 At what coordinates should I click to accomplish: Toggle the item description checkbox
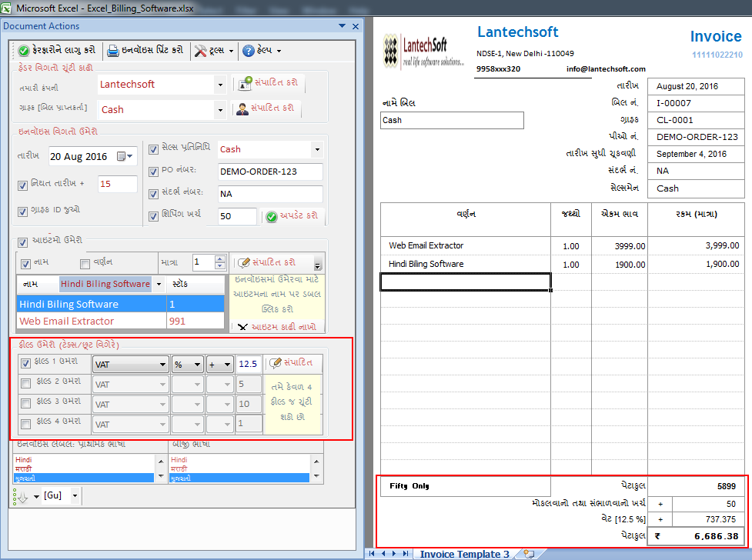pyautogui.click(x=85, y=264)
